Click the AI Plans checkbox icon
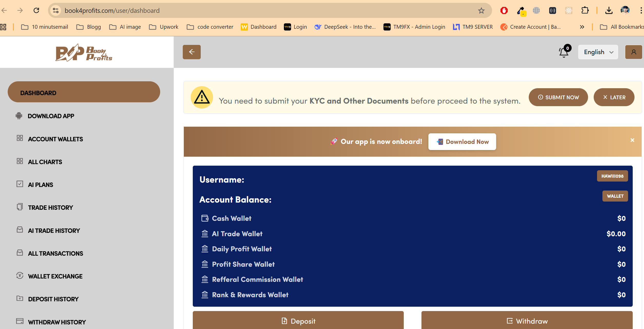 [20, 184]
